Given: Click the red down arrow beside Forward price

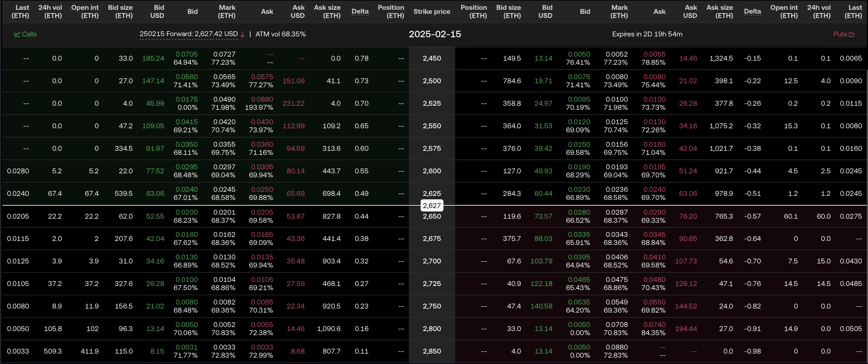Looking at the screenshot, I should point(242,34).
